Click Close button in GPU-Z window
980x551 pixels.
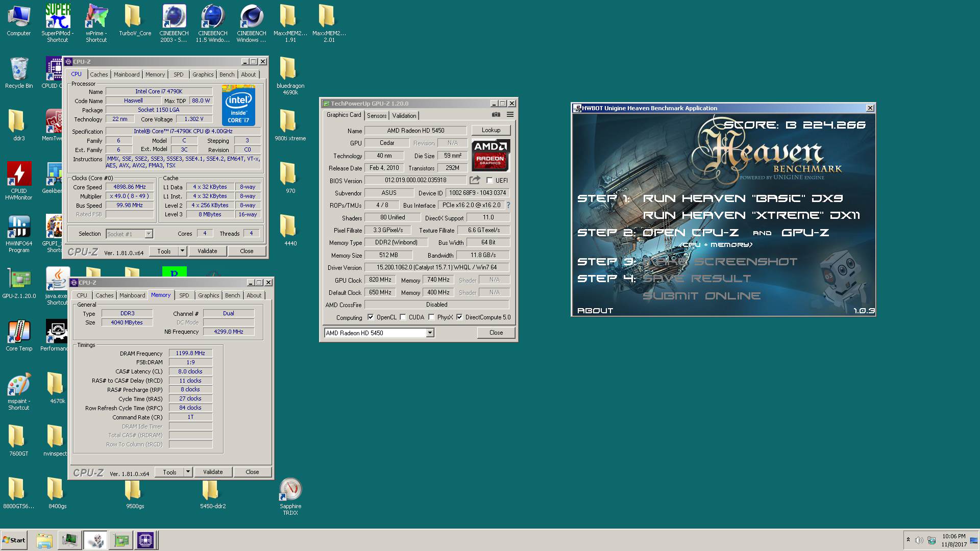496,333
